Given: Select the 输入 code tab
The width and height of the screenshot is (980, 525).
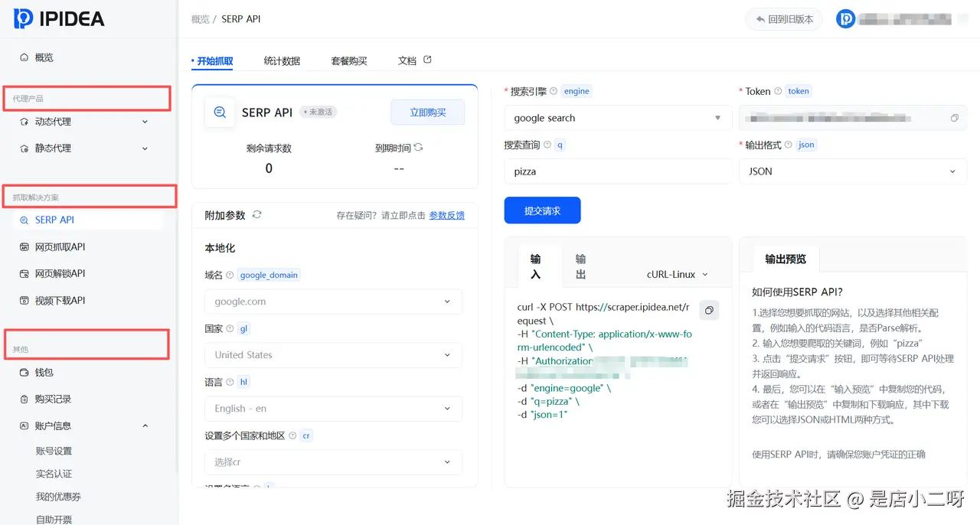Looking at the screenshot, I should tap(536, 266).
